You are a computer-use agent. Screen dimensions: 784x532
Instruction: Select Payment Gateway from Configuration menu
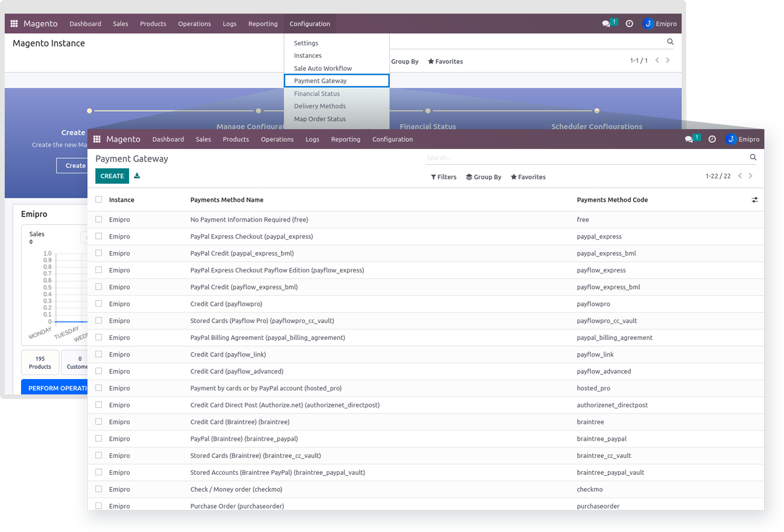click(320, 81)
